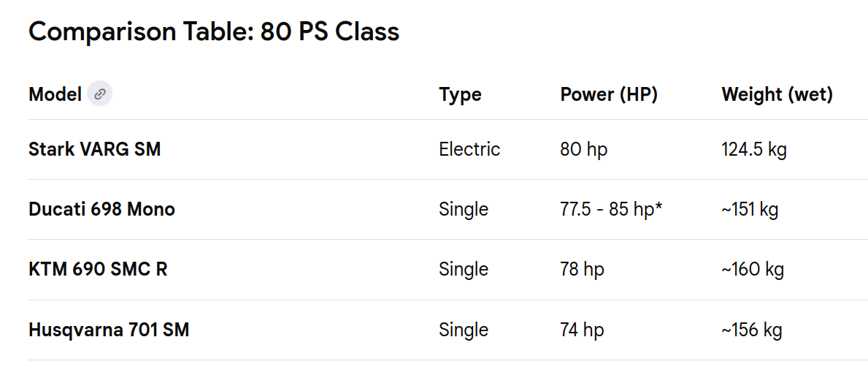
Task: Click the 74 hp power value
Action: pos(582,330)
